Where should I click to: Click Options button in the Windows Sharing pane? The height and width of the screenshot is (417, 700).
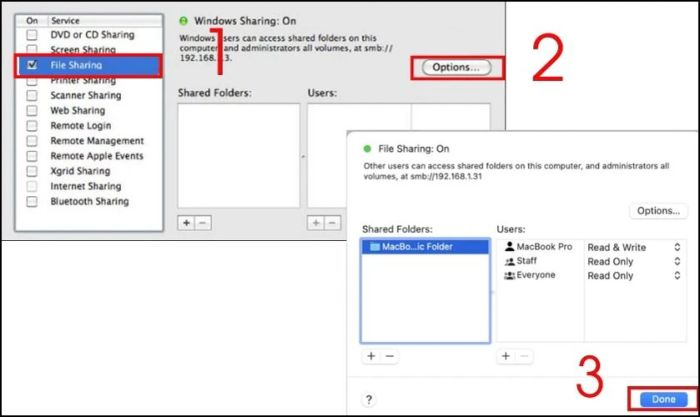pos(456,67)
